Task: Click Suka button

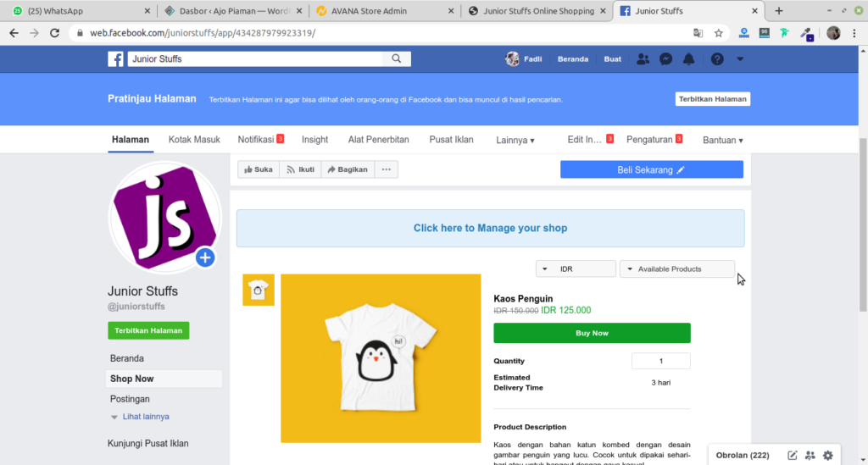Action: (259, 169)
